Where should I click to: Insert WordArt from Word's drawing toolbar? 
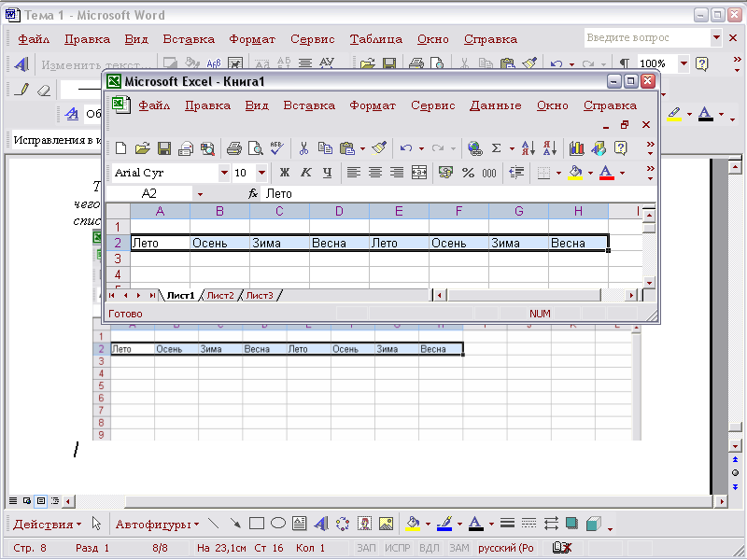click(321, 524)
